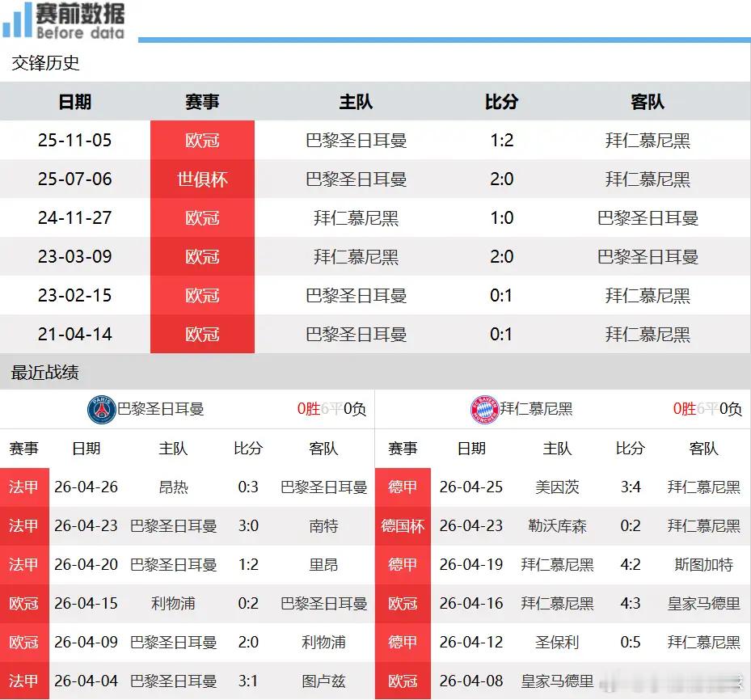
Task: Open the 德甲 league badge on 26-04-25 row
Action: pyautogui.click(x=403, y=489)
